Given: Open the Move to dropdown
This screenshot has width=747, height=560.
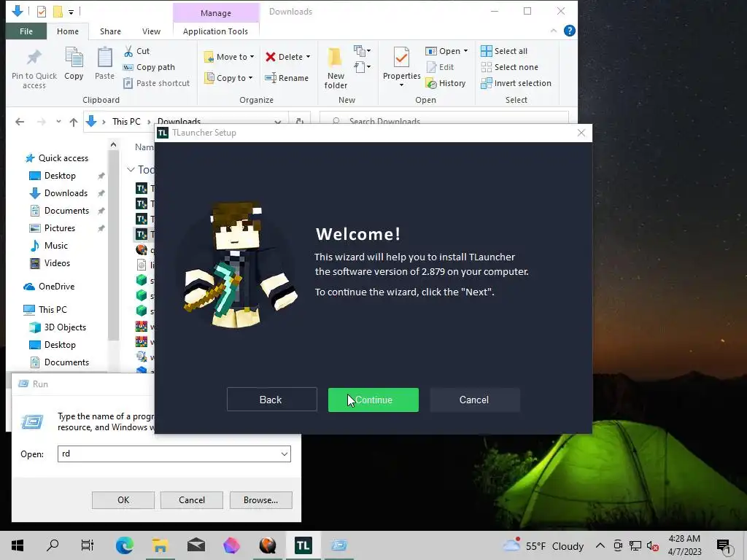Looking at the screenshot, I should [229, 57].
